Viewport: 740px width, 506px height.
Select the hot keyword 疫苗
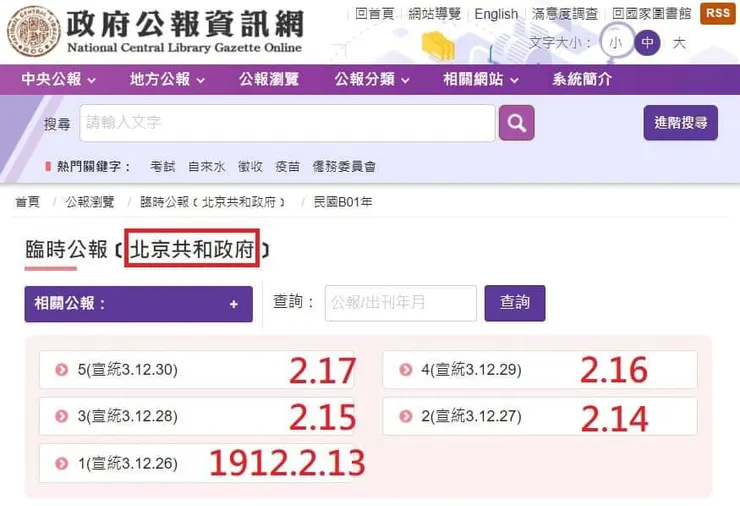(x=287, y=167)
